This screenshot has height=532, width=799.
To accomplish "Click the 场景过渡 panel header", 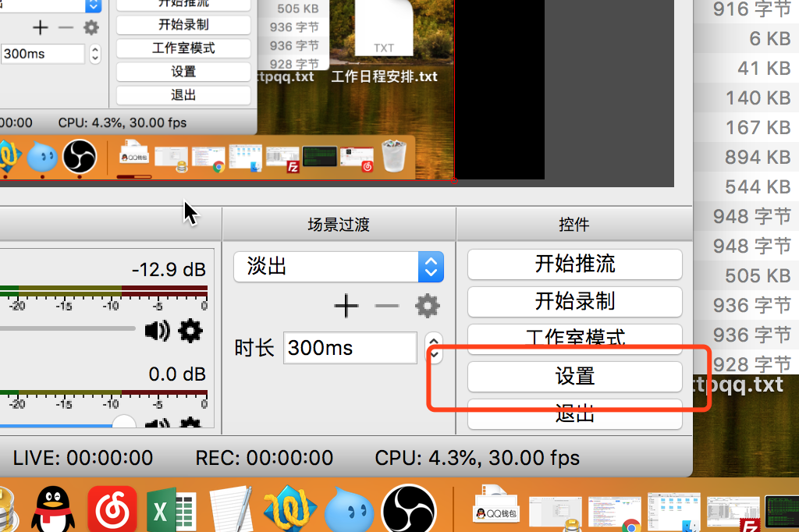I will (339, 224).
